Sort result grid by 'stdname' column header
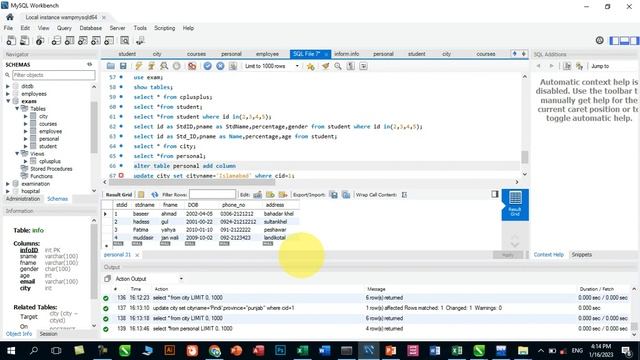 (144, 205)
